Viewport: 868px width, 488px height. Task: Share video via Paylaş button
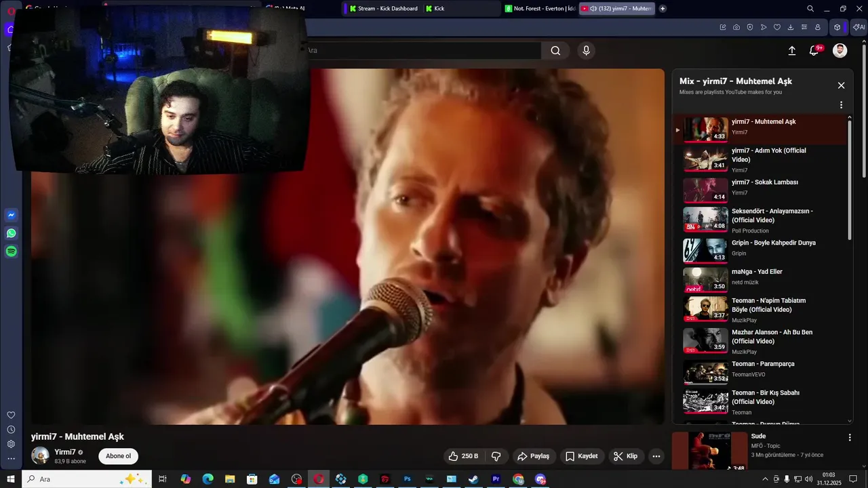click(534, 456)
